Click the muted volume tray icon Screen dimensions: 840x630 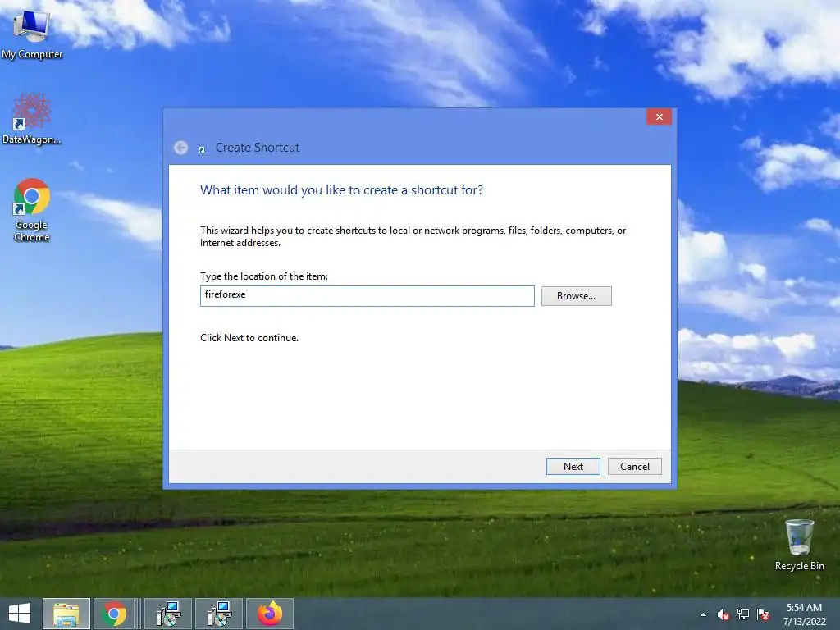coord(724,614)
